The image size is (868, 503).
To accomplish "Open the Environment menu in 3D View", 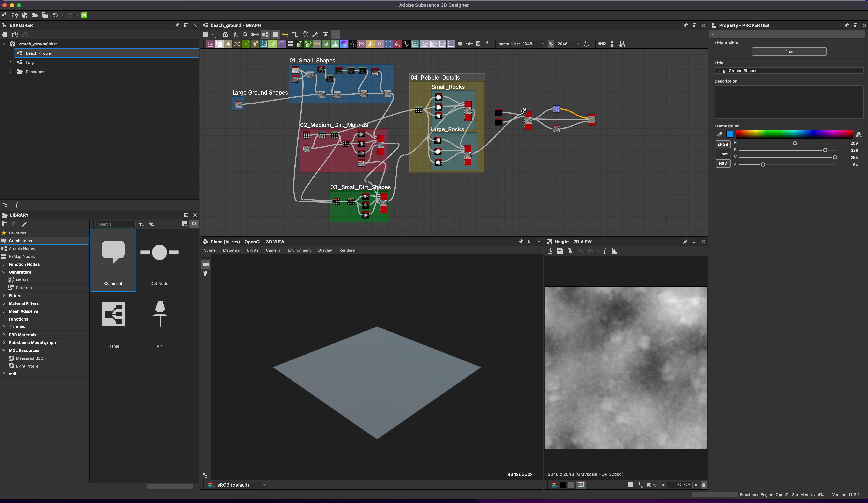I will tap(299, 250).
